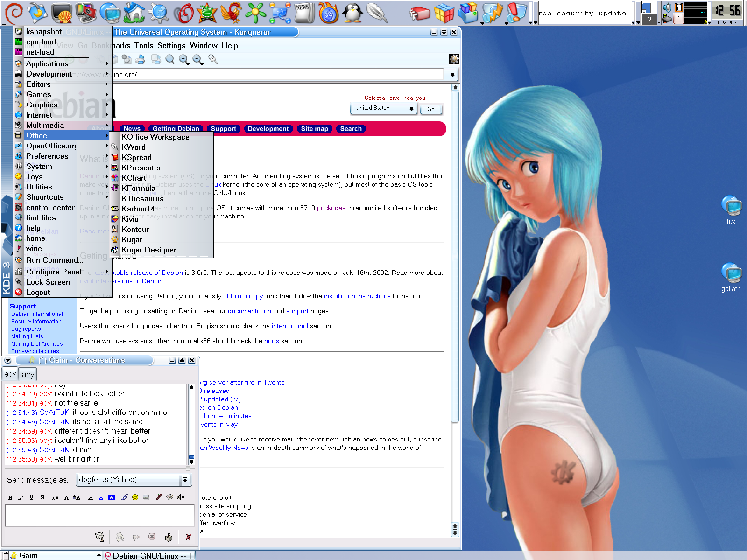Image resolution: width=747 pixels, height=560 pixels.
Task: Close conversation with red X icon
Action: pyautogui.click(x=188, y=537)
